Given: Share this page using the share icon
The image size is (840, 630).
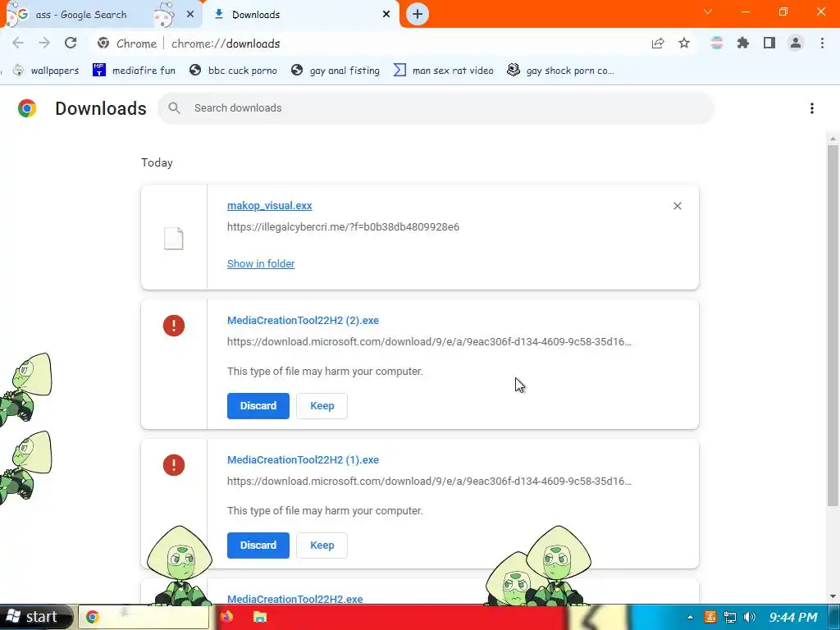Looking at the screenshot, I should (x=658, y=43).
